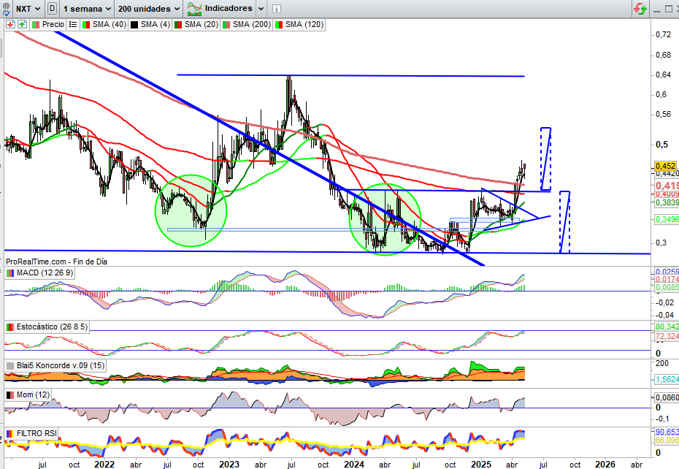
Task: Open the 1 semana timeframe dropdown
Action: click(x=87, y=9)
